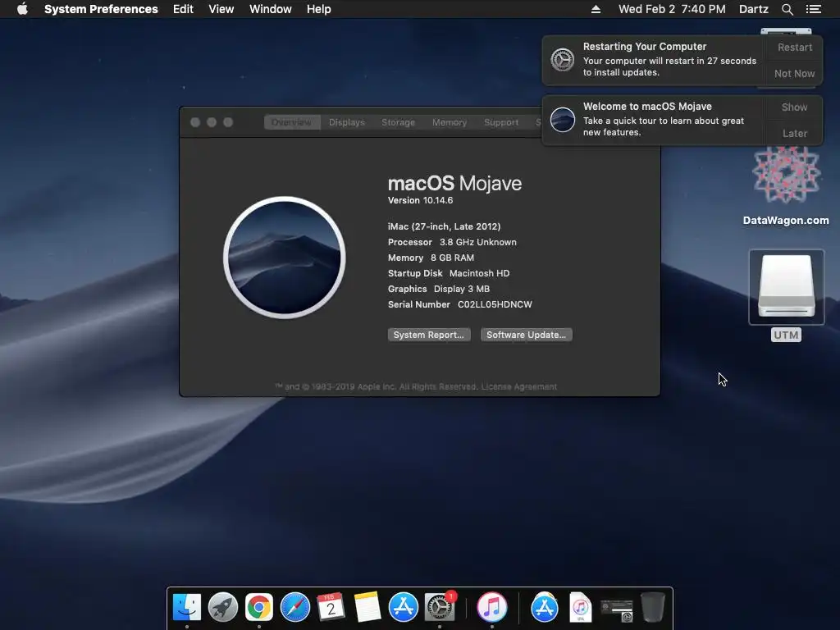Open the View menu
The image size is (840, 630).
221,9
